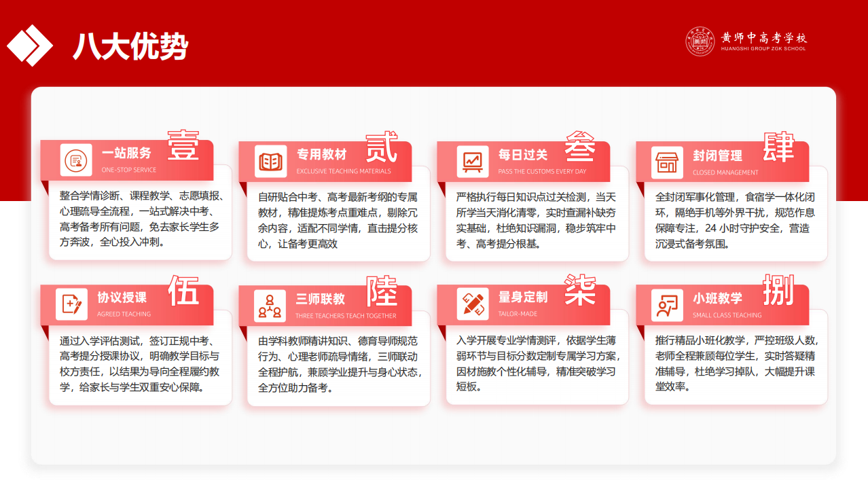Click the large numeral 壹

pos(183,145)
